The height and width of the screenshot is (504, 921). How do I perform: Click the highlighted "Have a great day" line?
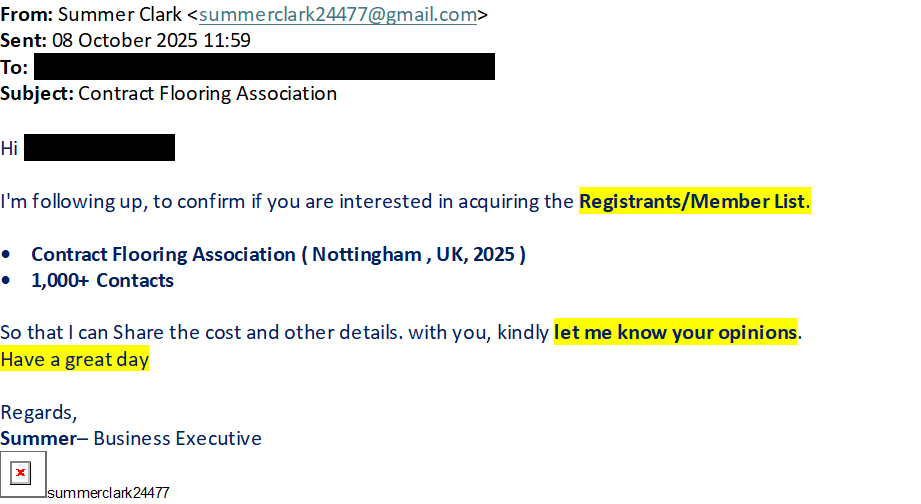pyautogui.click(x=75, y=359)
